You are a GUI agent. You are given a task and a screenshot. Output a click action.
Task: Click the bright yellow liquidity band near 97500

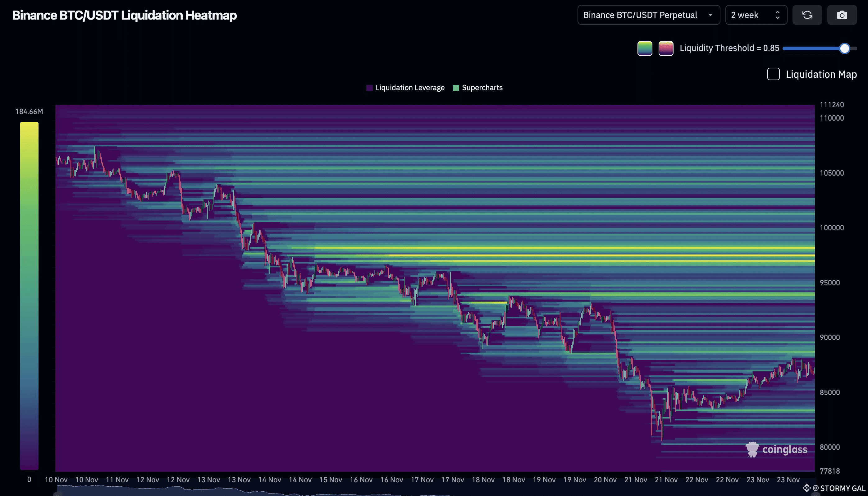click(613, 255)
